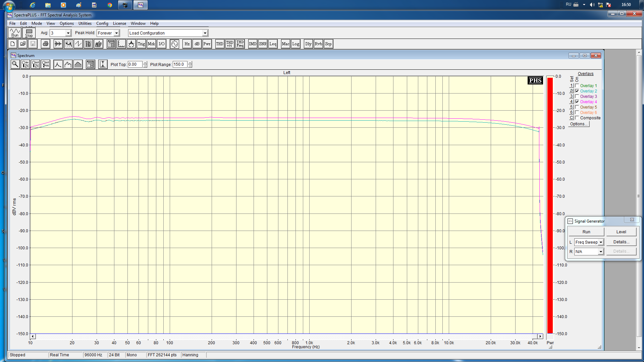Open the Peak Hold dropdown
Viewport: 644px width, 362px height.
click(x=116, y=33)
